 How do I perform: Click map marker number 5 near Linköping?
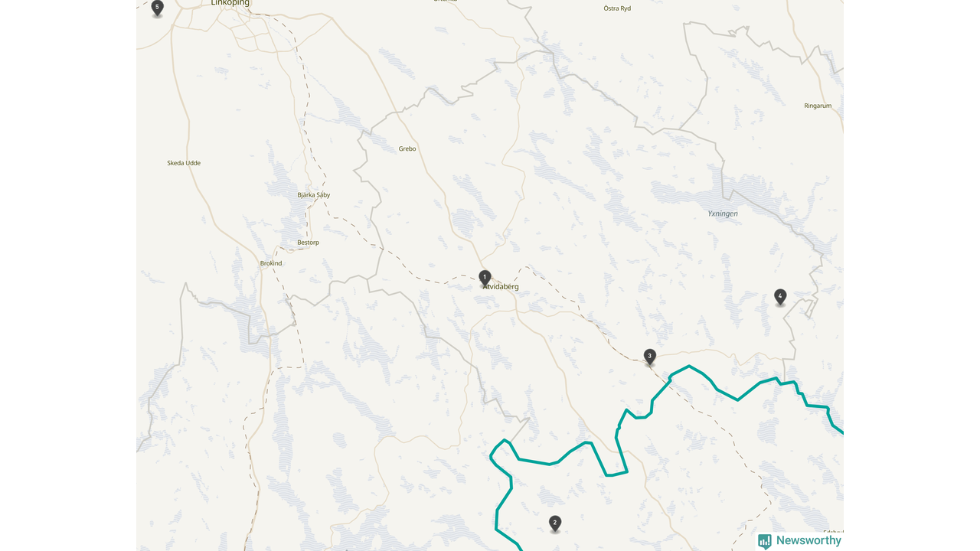click(x=158, y=8)
